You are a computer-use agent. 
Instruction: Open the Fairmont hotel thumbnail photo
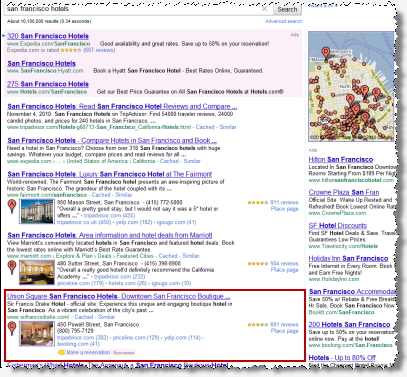click(37, 211)
